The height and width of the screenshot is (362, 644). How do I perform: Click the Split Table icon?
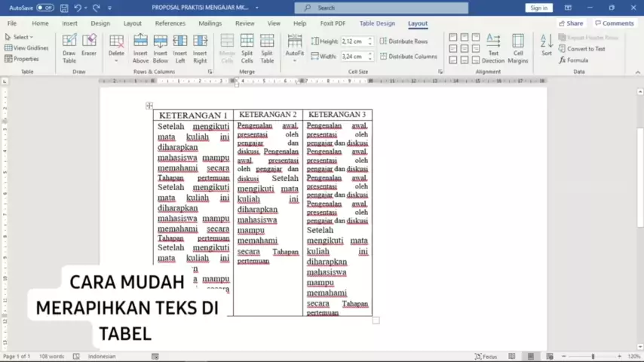coord(267,47)
